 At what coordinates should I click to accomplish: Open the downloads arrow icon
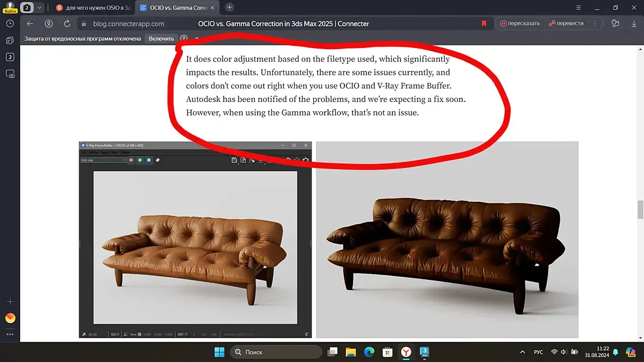click(634, 24)
